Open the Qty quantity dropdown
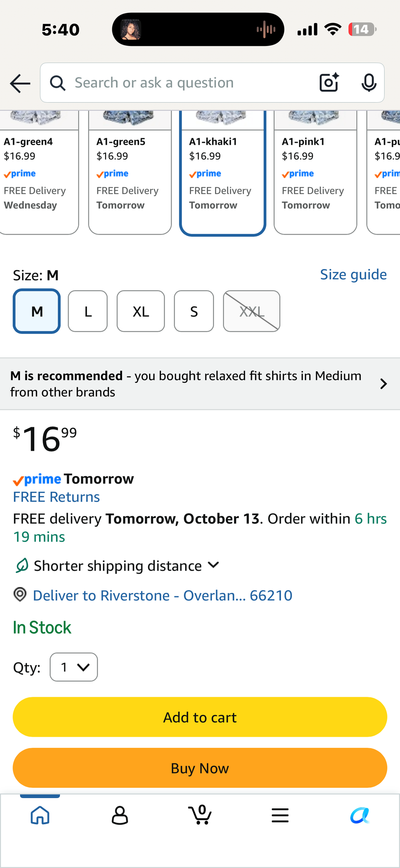 pos(74,667)
